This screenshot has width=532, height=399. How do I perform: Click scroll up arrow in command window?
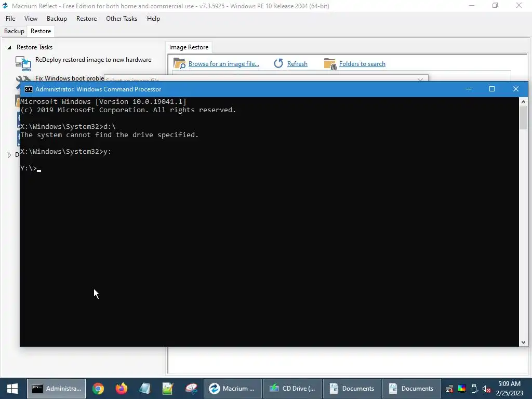point(523,101)
